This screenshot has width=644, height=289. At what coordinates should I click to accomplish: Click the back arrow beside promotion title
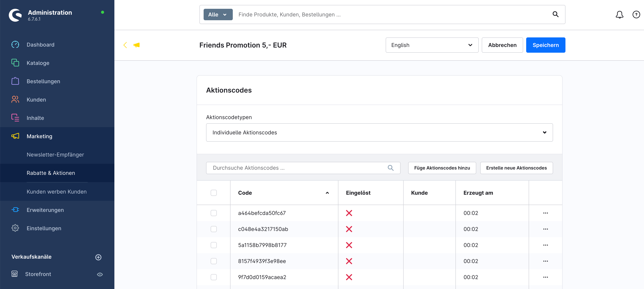[x=125, y=45]
